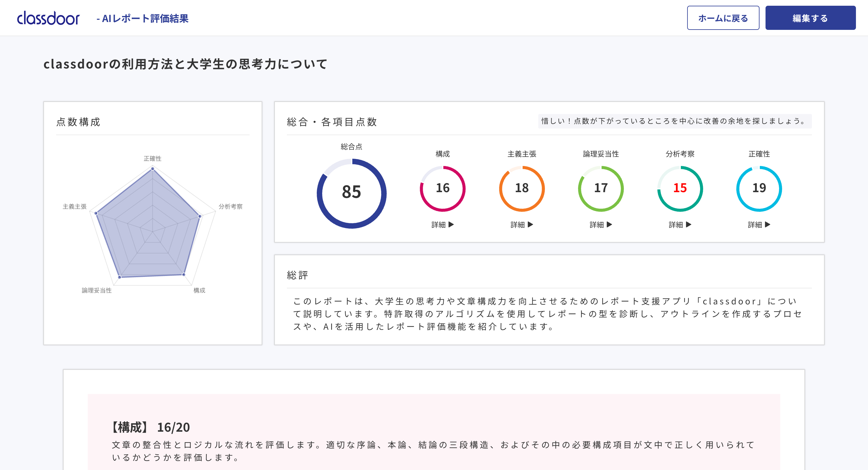This screenshot has height=470, width=868.
Task: Click the 【構成】16/20 section heading
Action: coord(151,427)
